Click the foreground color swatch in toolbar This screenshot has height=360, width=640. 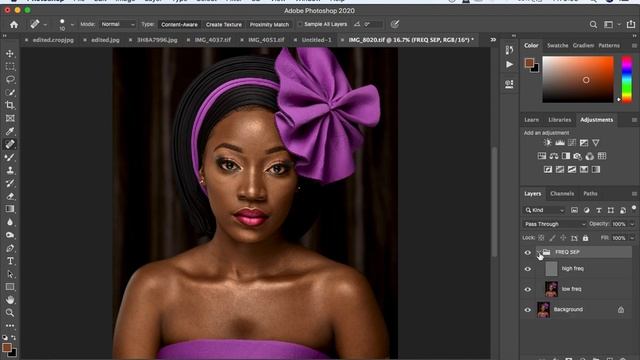click(x=7, y=347)
